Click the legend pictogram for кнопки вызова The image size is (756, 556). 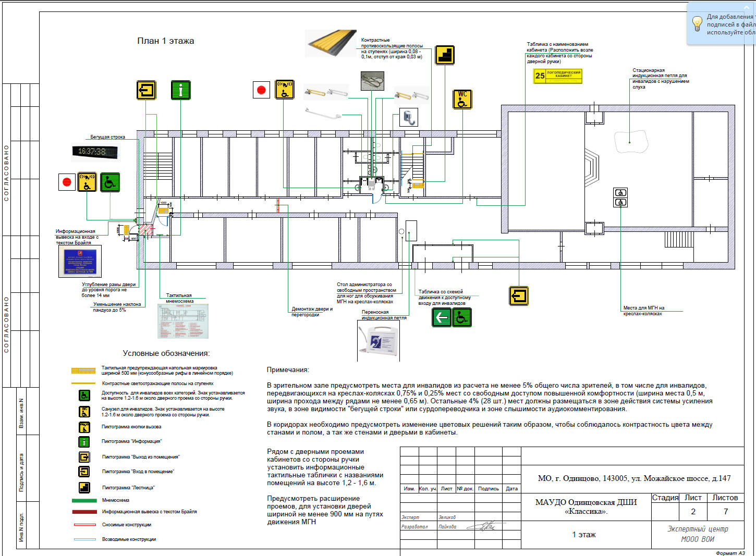click(x=84, y=427)
